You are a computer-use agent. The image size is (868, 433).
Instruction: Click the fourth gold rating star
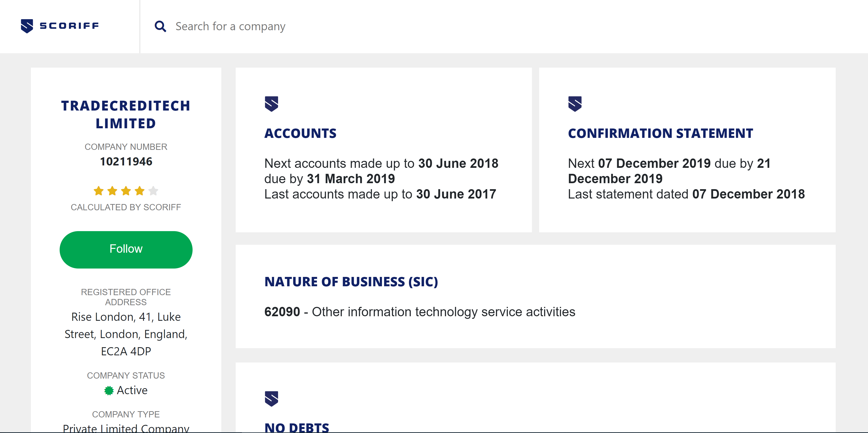(x=139, y=191)
